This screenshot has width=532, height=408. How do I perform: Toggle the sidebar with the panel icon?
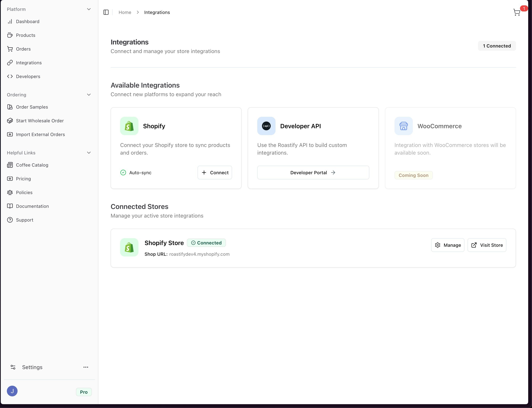pos(106,12)
